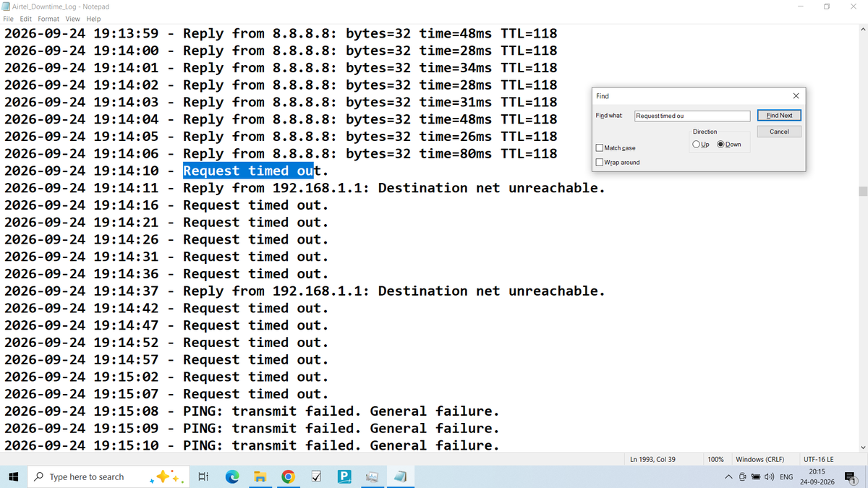Open the Windows Start menu

(x=13, y=476)
